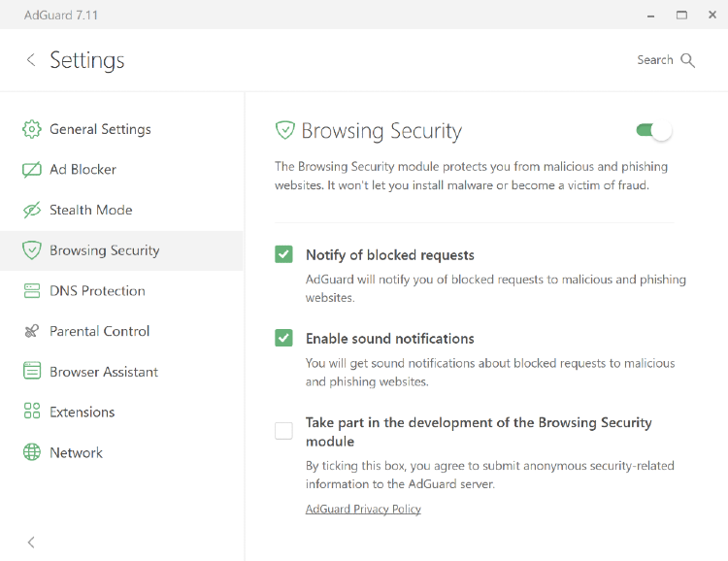Open the AdGuard Privacy Policy link

point(363,509)
